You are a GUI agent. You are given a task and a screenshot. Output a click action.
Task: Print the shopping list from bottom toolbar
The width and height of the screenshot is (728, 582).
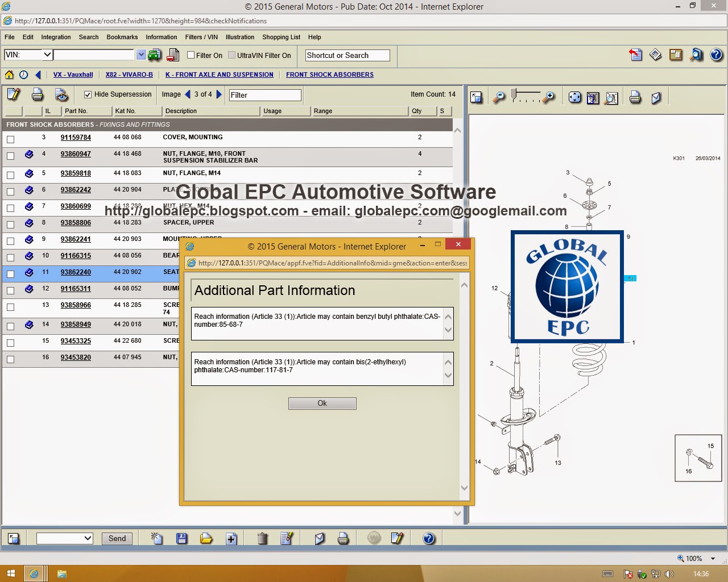(x=343, y=538)
